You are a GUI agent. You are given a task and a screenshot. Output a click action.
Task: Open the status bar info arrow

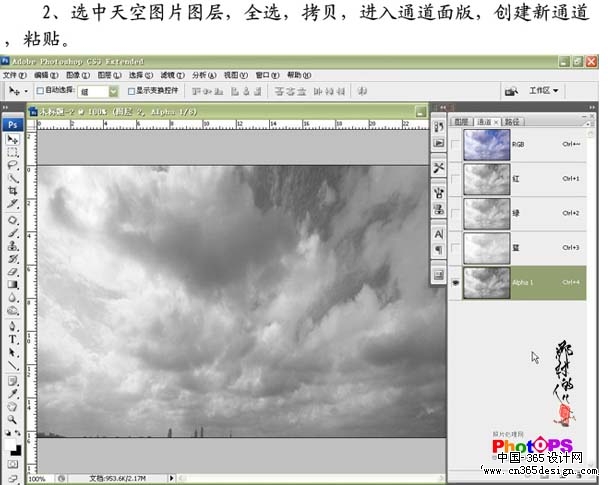(171, 478)
